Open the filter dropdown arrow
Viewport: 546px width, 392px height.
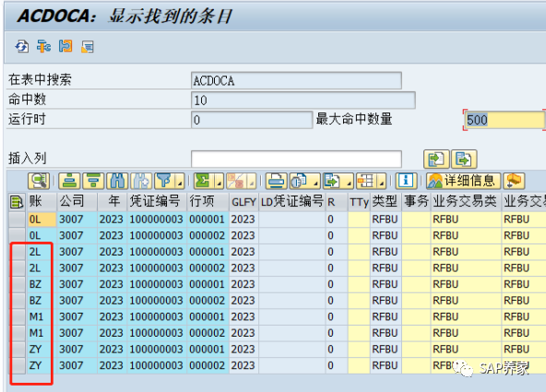pos(180,182)
